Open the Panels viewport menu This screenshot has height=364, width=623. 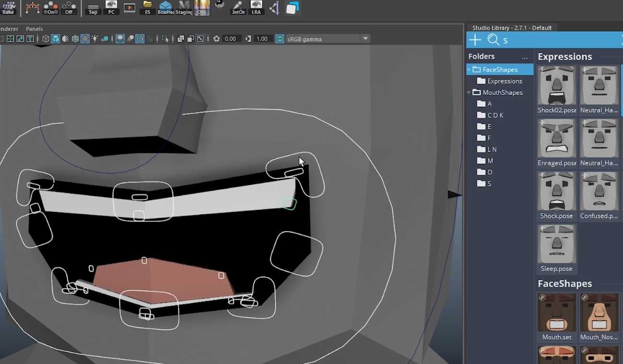(35, 29)
